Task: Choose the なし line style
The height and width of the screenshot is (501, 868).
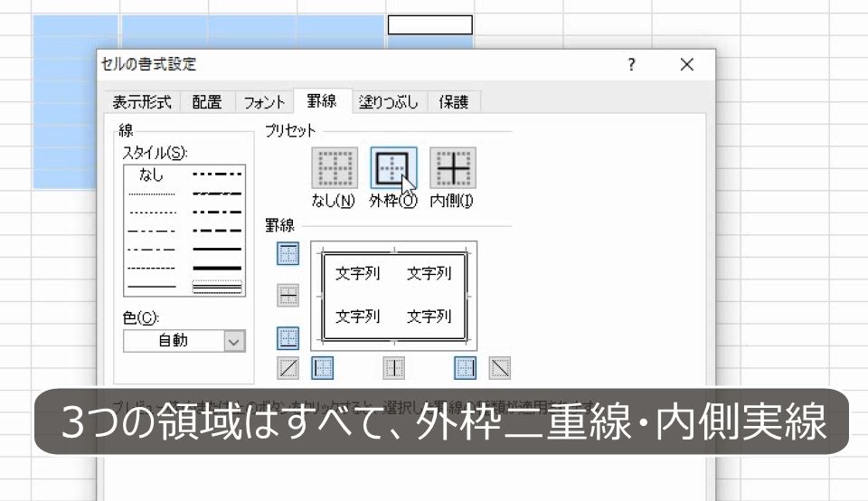Action: click(x=152, y=175)
